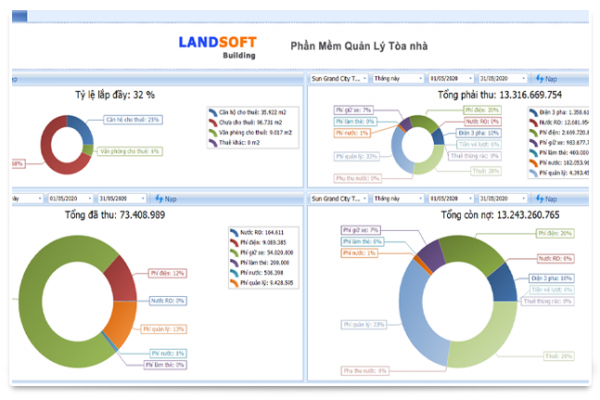Click the LANDSOFT Building logo
The height and width of the screenshot is (400, 600).
click(217, 47)
